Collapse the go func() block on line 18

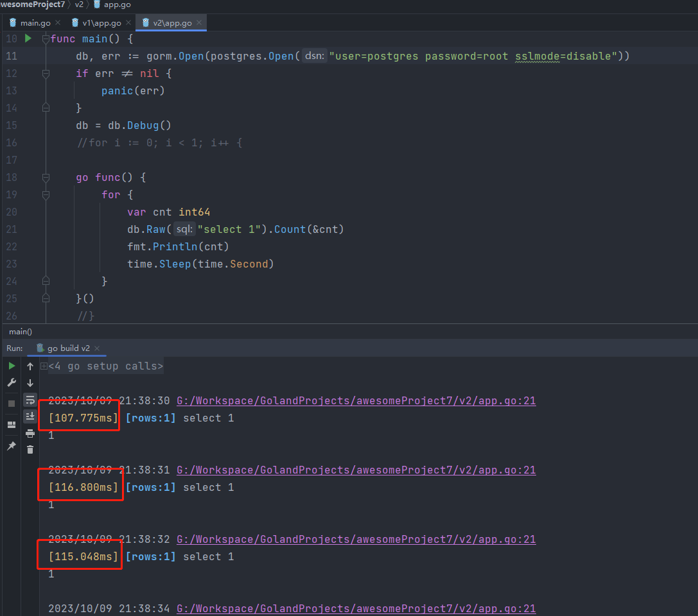click(46, 177)
